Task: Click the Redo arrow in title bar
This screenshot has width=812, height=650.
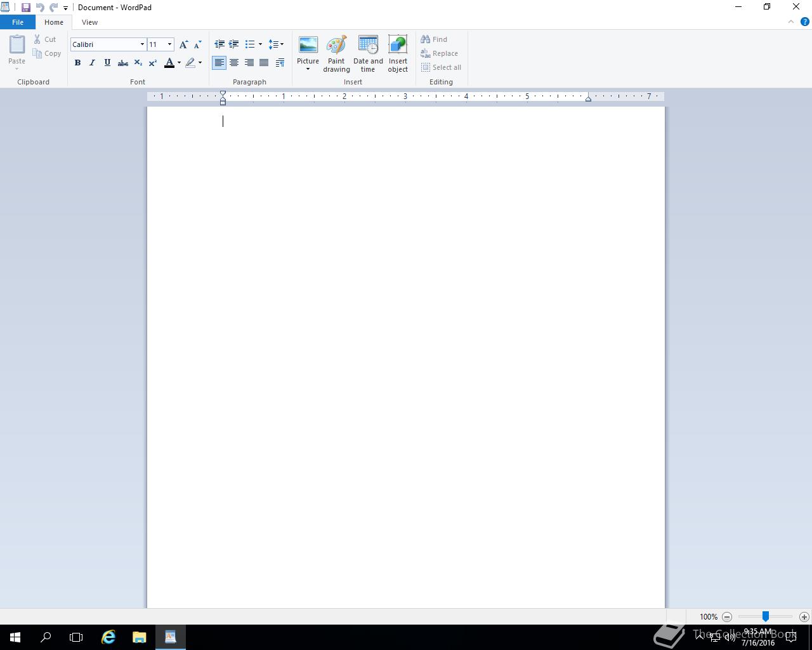Action: tap(54, 8)
